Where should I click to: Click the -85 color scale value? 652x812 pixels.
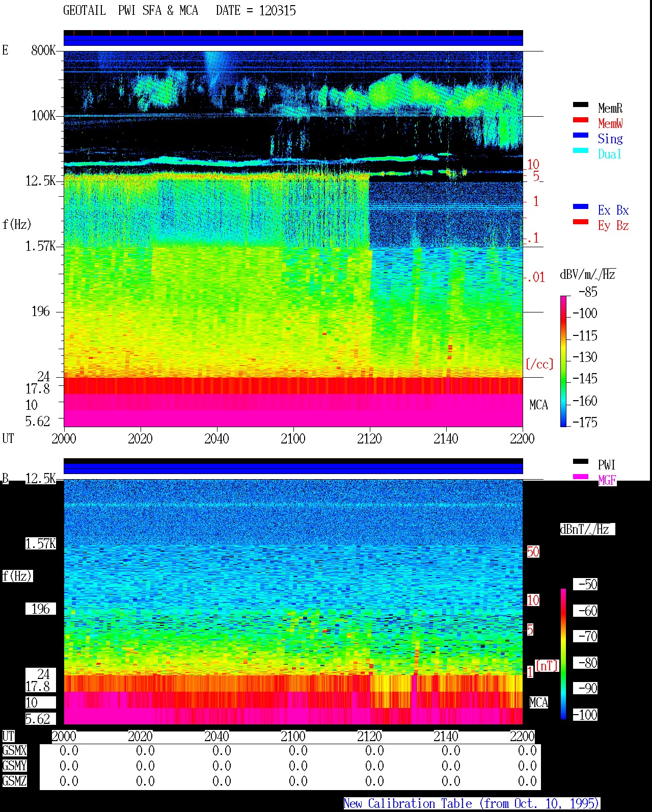click(588, 292)
